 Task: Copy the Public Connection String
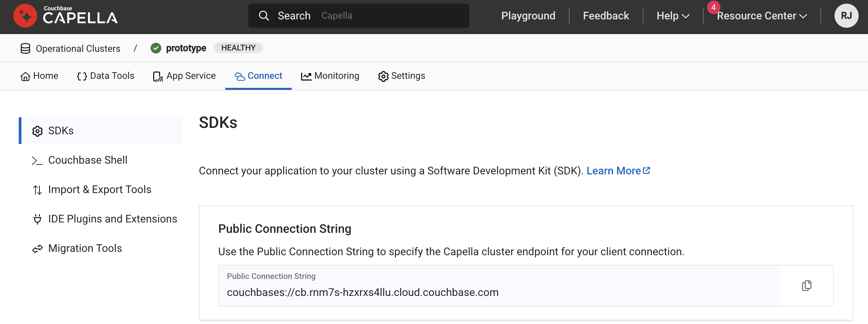(x=806, y=286)
